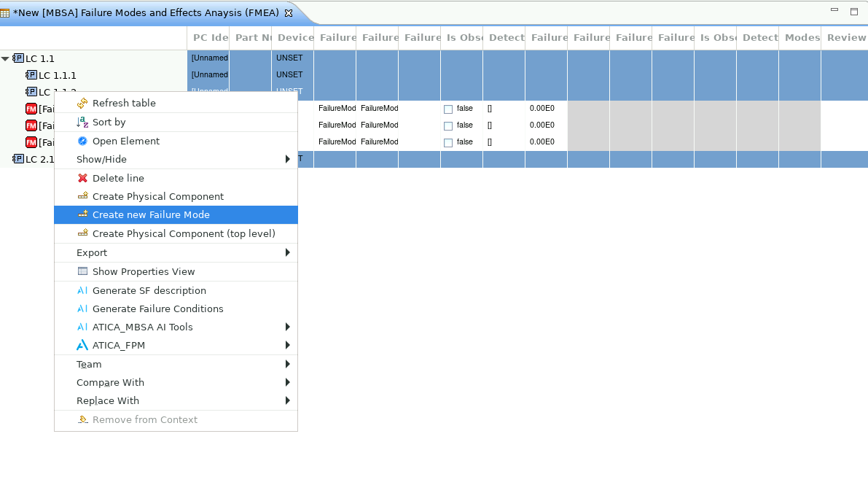Expand the ATICA_FPM submenu arrow

coord(287,345)
